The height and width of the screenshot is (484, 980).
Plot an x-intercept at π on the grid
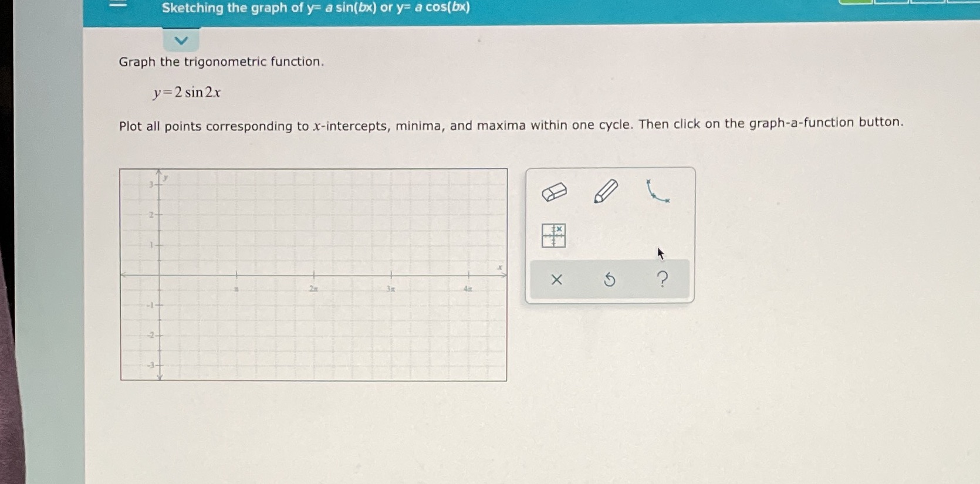click(236, 275)
